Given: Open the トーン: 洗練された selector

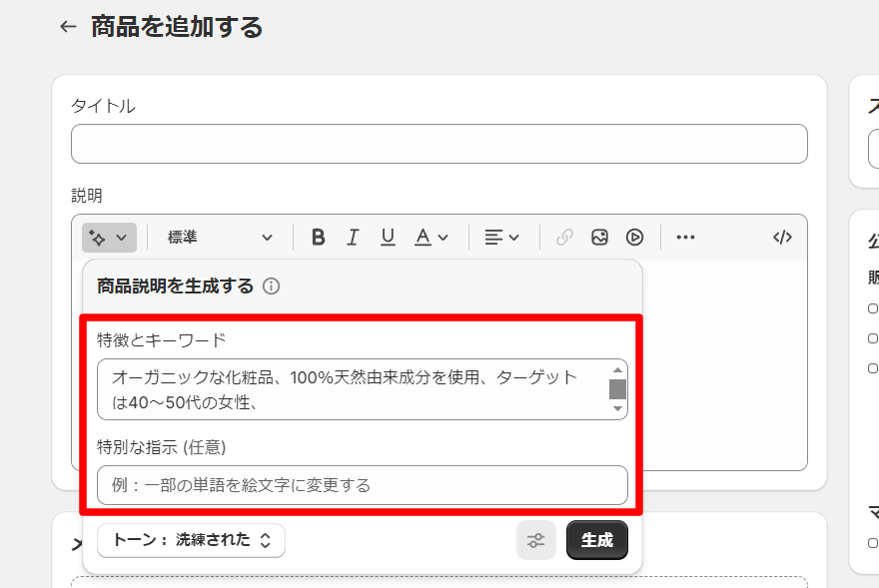Looking at the screenshot, I should [x=191, y=540].
